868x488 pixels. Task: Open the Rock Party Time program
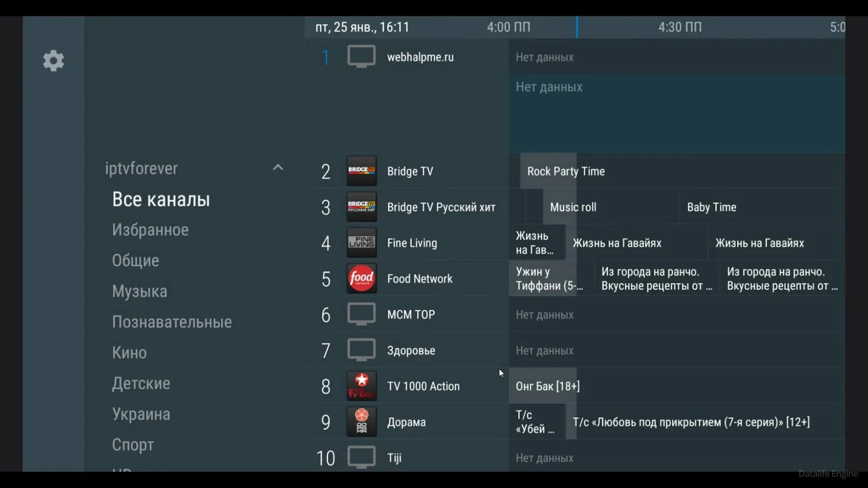click(566, 171)
